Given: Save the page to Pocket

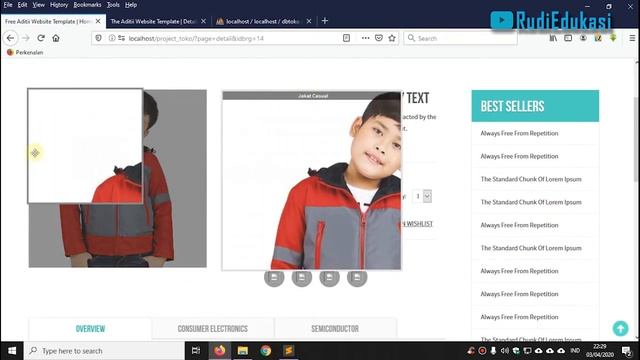Looking at the screenshot, I should click(379, 38).
